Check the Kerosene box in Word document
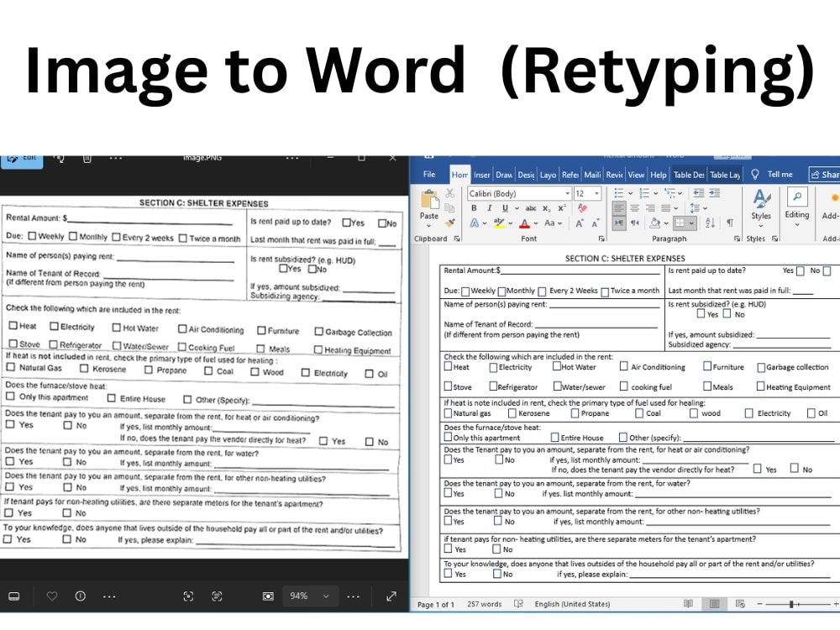 coord(512,413)
